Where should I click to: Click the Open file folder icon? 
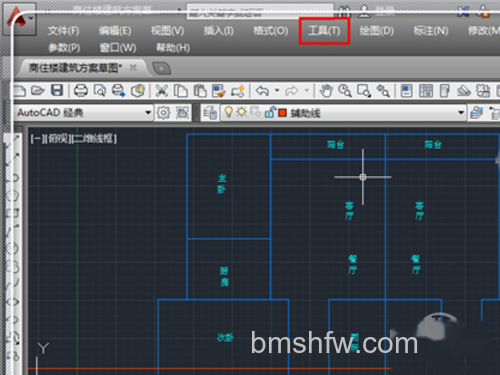click(38, 90)
